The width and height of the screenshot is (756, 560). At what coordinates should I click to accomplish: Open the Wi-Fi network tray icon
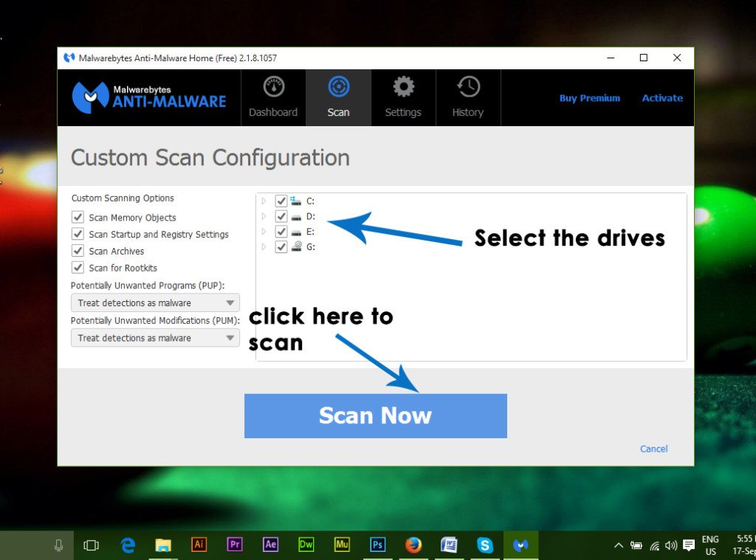(x=655, y=545)
